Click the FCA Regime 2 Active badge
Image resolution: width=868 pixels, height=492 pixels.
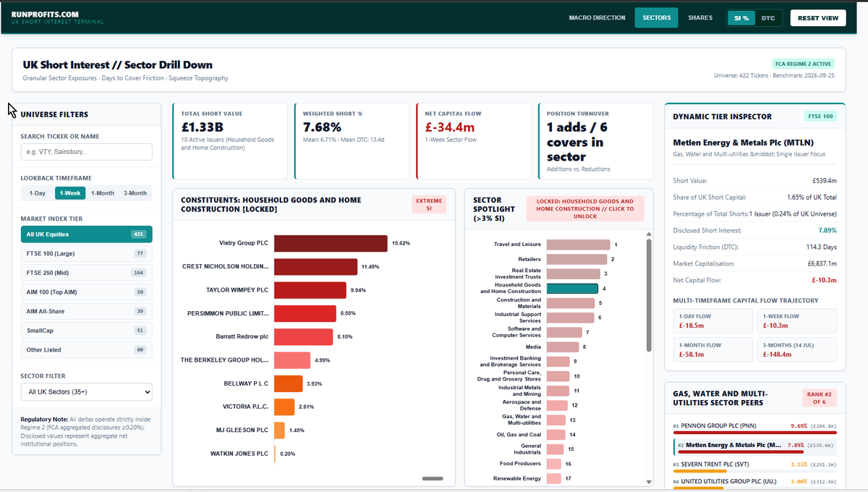point(804,64)
